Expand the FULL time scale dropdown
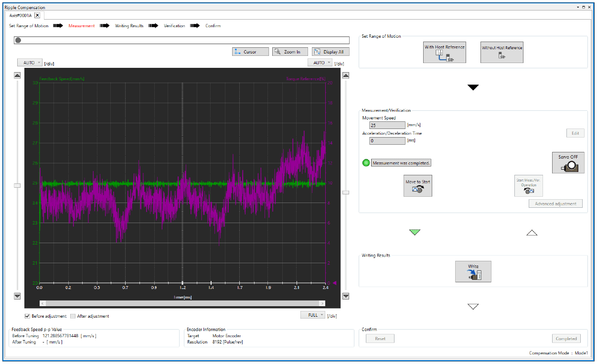 coord(313,315)
